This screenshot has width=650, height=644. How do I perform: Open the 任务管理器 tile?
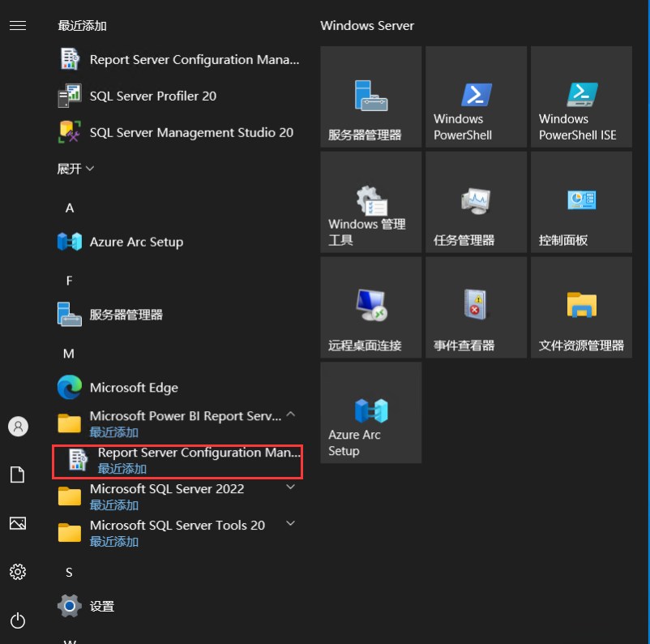[x=477, y=202]
